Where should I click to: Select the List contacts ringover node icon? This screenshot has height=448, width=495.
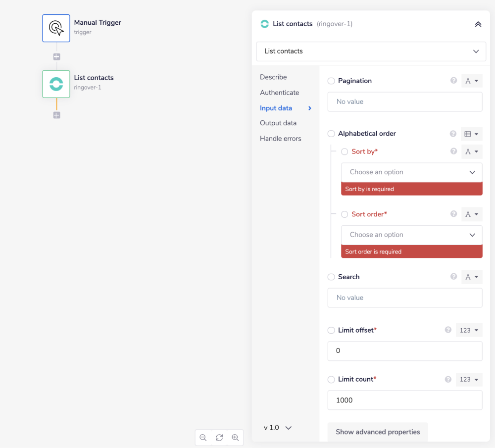(56, 84)
